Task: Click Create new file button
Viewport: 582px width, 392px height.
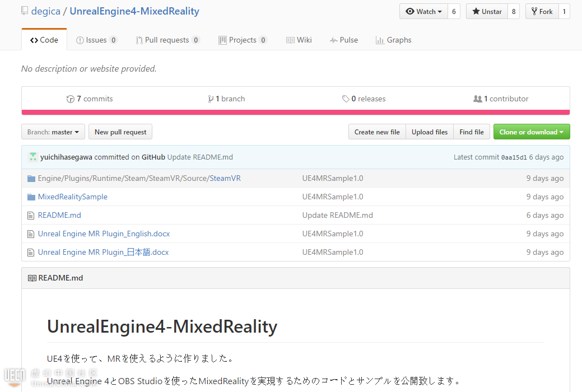Action: click(377, 132)
